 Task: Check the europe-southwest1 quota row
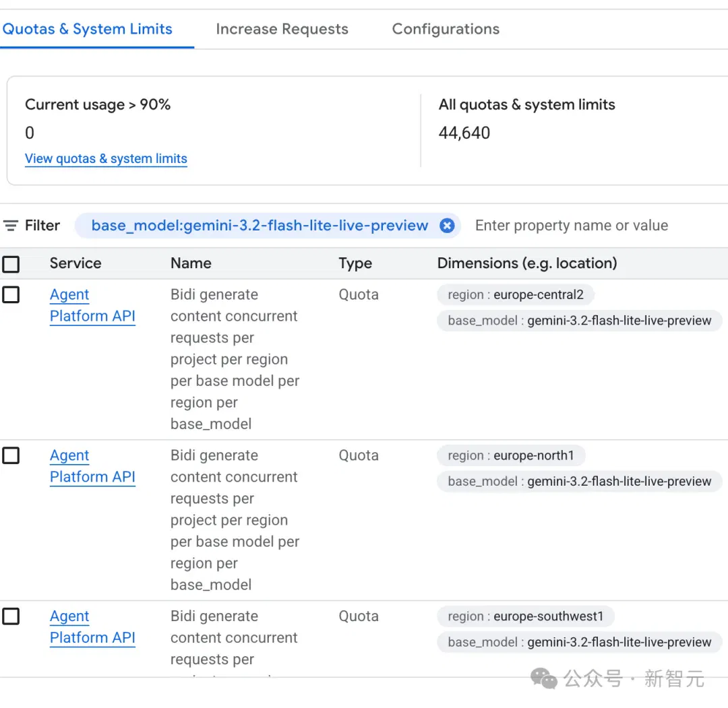(x=11, y=616)
